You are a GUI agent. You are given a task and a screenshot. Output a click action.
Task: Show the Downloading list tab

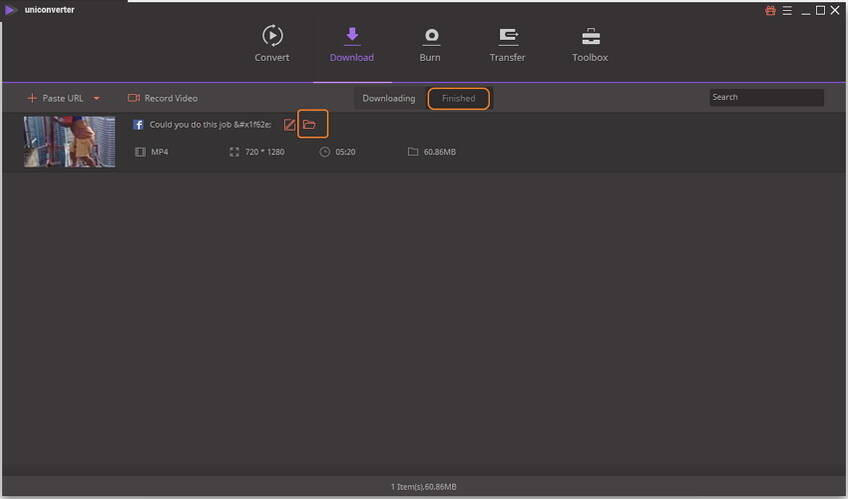[389, 98]
